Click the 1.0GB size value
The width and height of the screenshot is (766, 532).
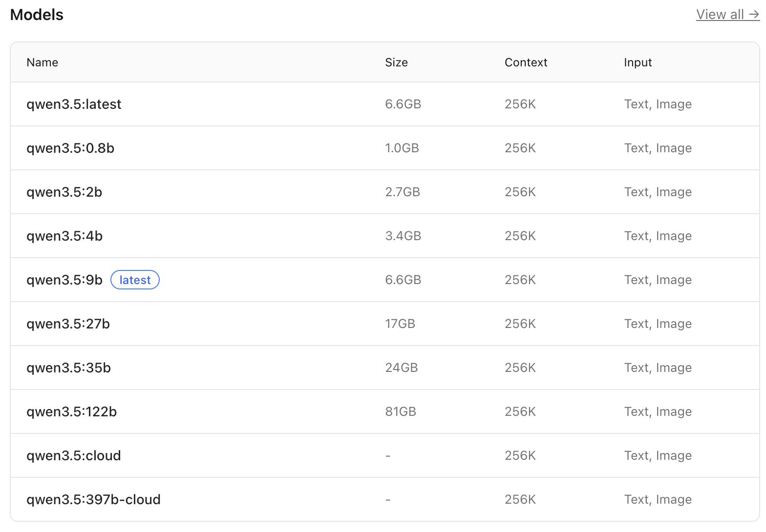click(402, 148)
